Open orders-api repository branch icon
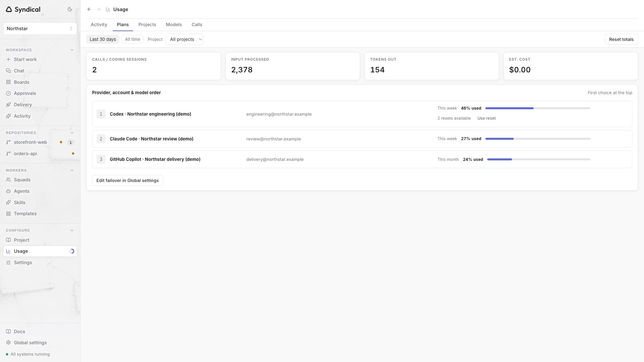 pos(8,154)
